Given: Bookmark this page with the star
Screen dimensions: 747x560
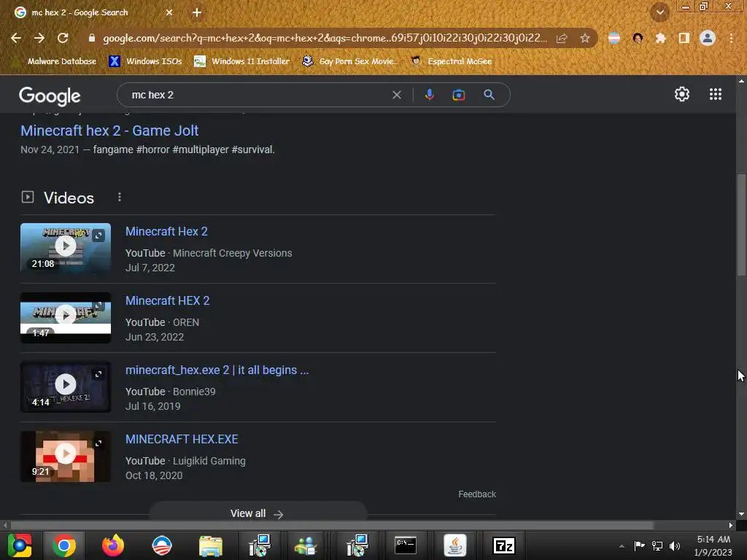Looking at the screenshot, I should [585, 38].
